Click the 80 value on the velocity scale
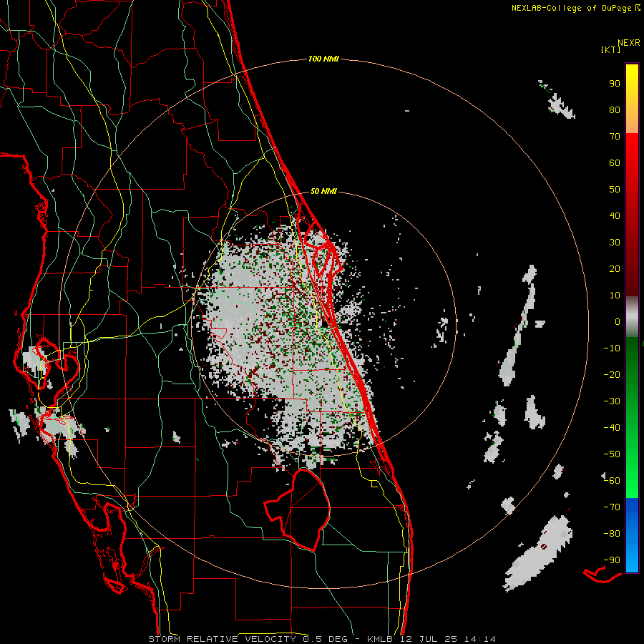The height and width of the screenshot is (644, 644). pos(615,110)
